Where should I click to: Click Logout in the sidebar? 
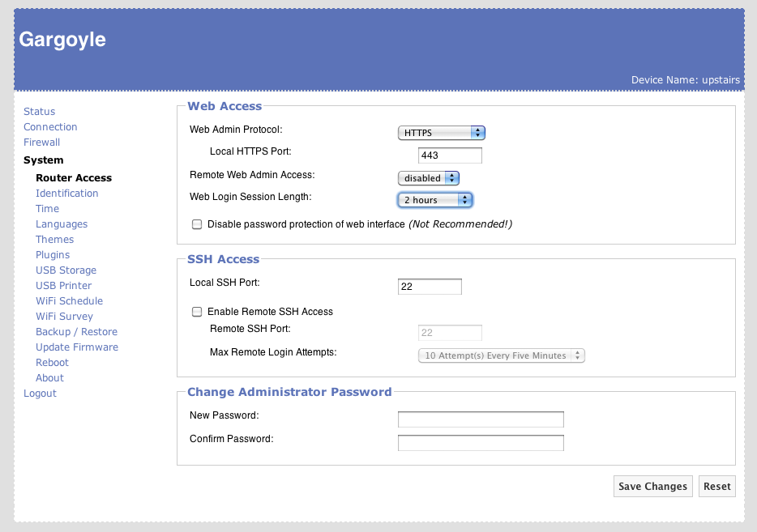pyautogui.click(x=40, y=394)
